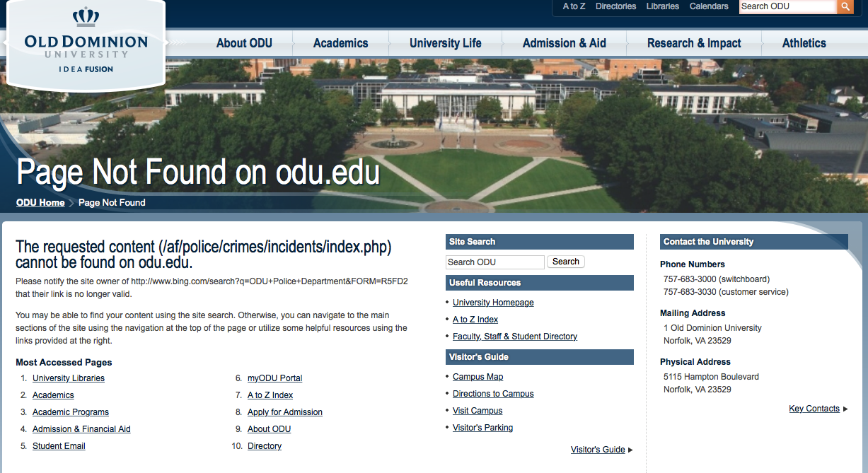Open the Student Email link

pyautogui.click(x=59, y=446)
